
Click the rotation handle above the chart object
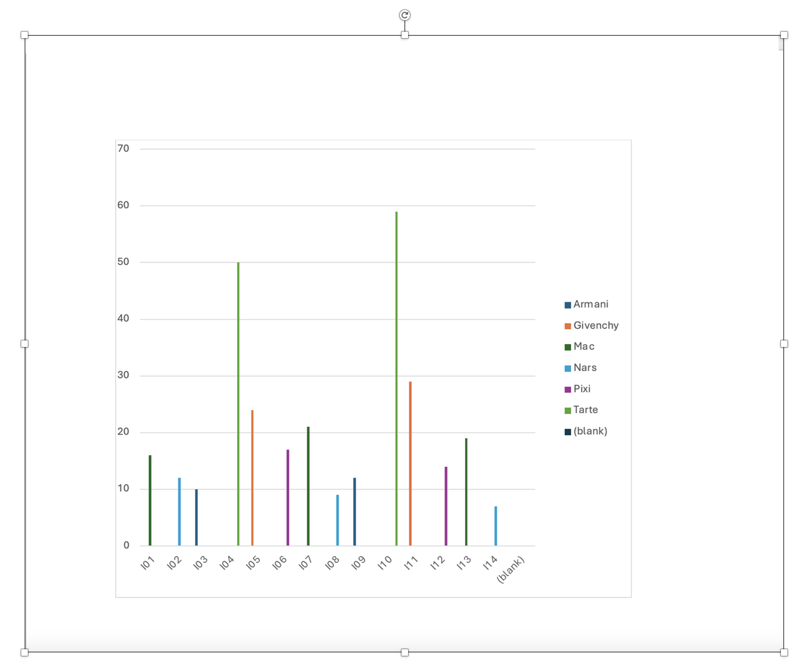pyautogui.click(x=404, y=15)
